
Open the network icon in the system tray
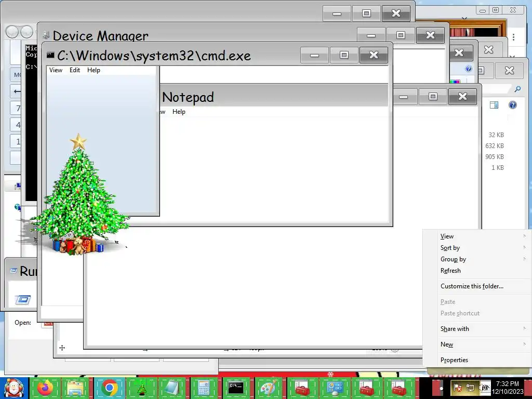point(470,387)
